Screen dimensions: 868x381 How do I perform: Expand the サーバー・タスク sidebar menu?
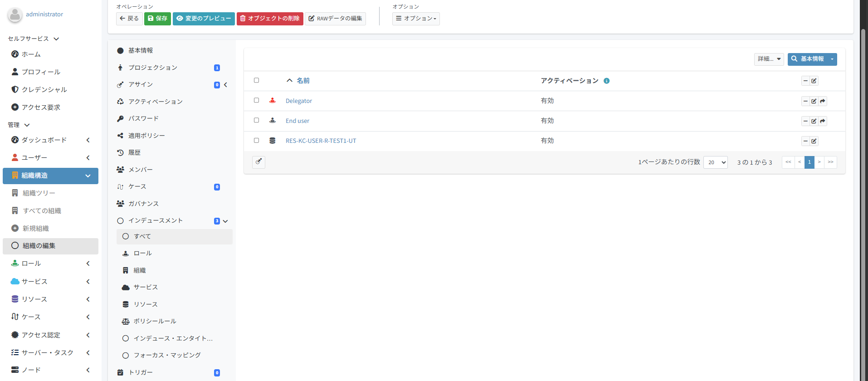point(88,352)
